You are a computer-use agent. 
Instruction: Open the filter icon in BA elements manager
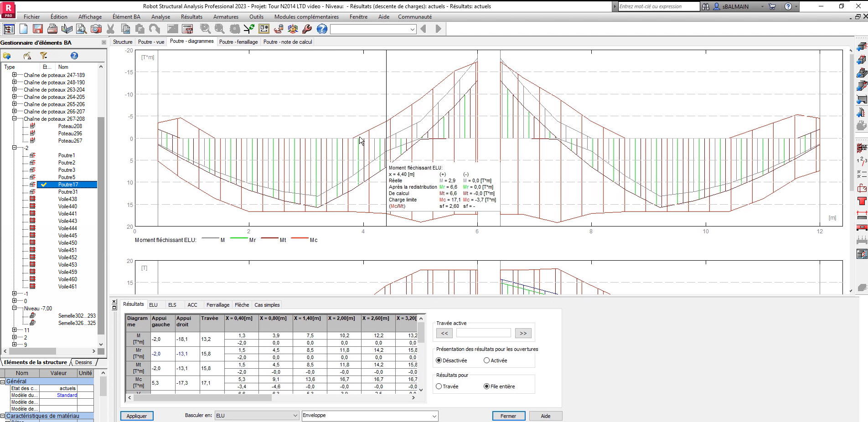pyautogui.click(x=44, y=56)
